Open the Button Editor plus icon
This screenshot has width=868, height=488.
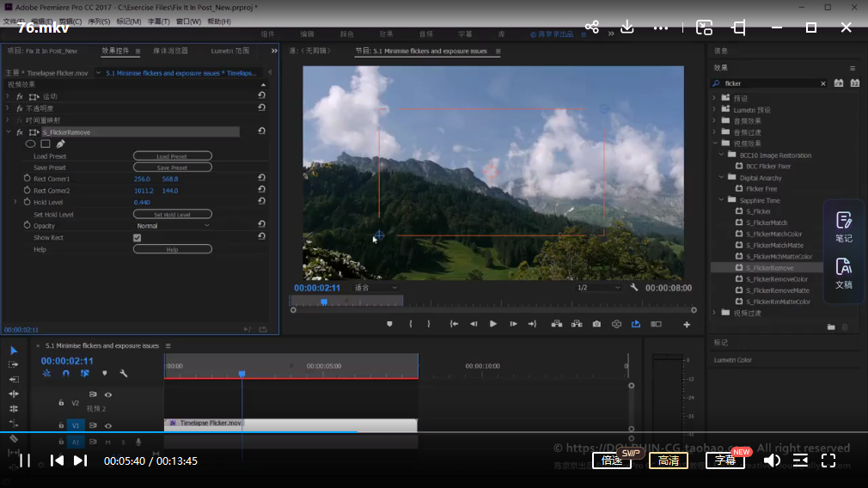click(x=687, y=325)
